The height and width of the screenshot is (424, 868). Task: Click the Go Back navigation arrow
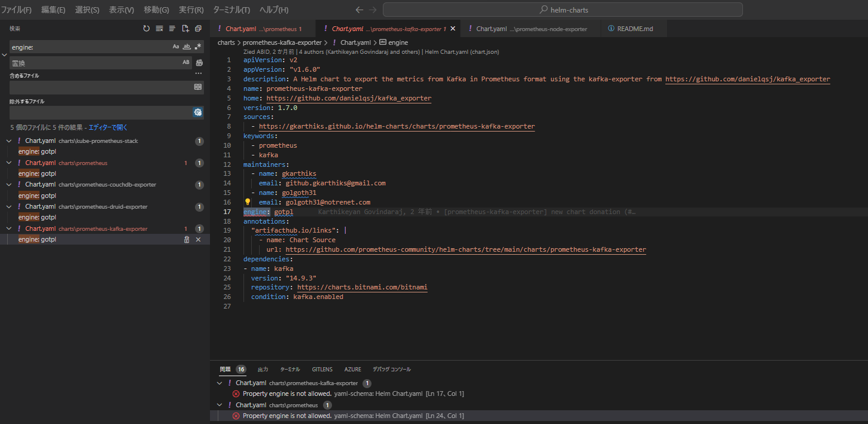[359, 9]
